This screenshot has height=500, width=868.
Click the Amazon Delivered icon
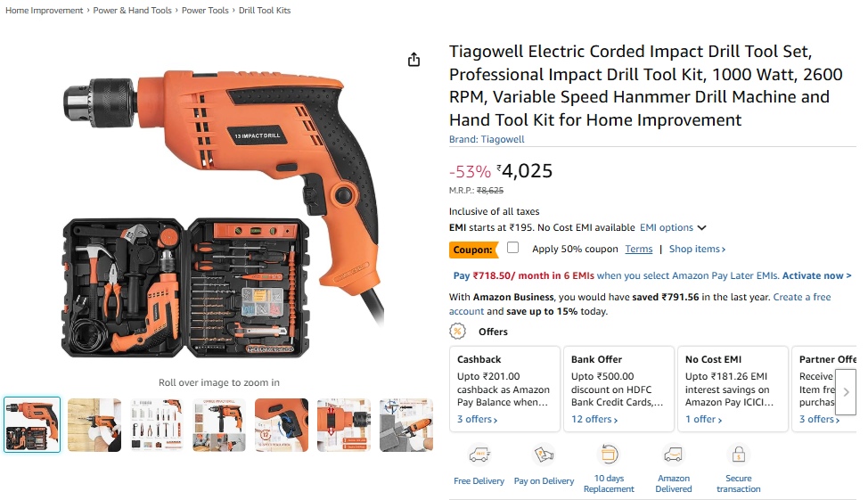coord(673,455)
